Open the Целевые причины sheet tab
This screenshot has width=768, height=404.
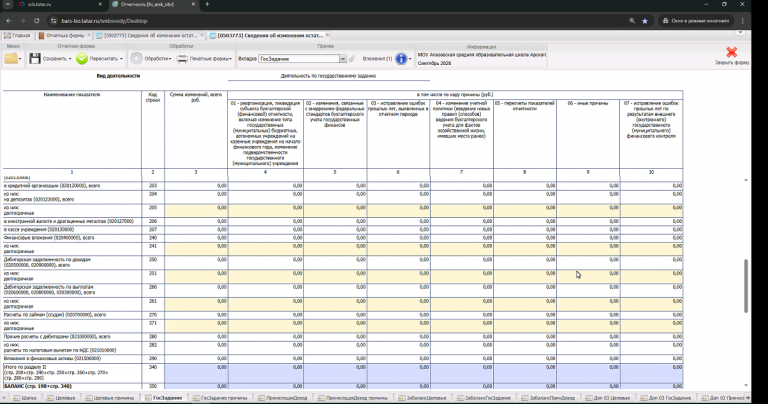pos(109,398)
